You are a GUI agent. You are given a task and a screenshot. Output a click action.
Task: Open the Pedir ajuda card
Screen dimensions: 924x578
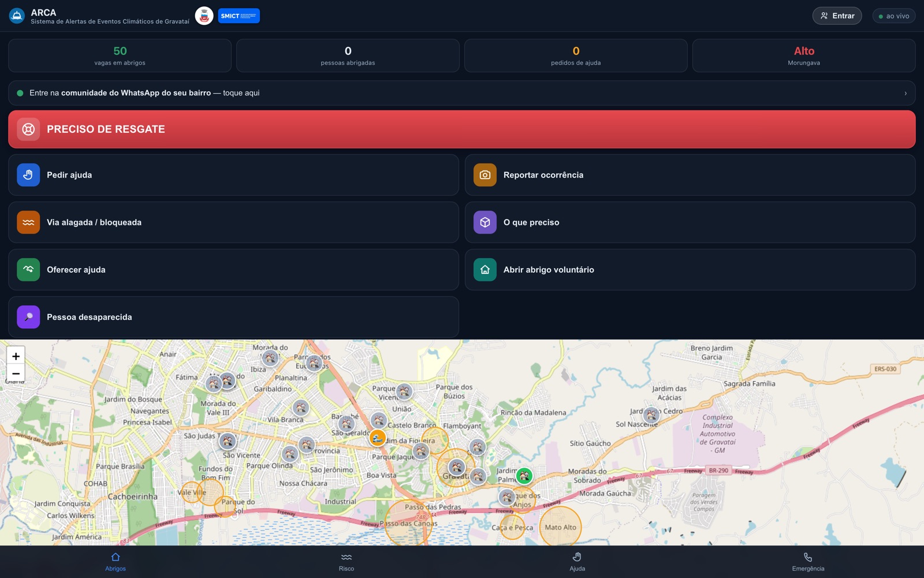(233, 175)
